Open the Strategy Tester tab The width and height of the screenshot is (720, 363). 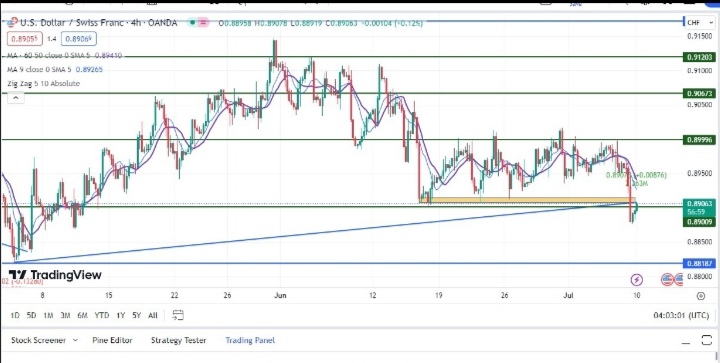tap(179, 340)
